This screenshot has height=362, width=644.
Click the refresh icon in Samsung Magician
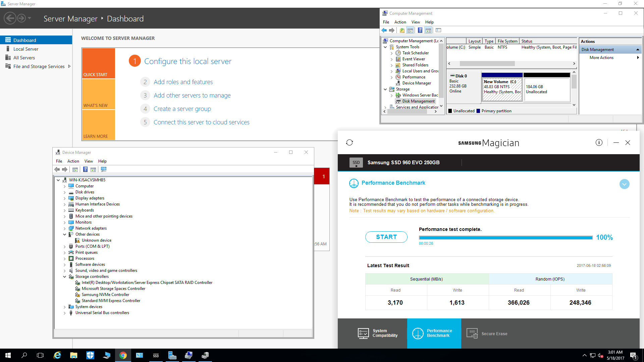350,142
